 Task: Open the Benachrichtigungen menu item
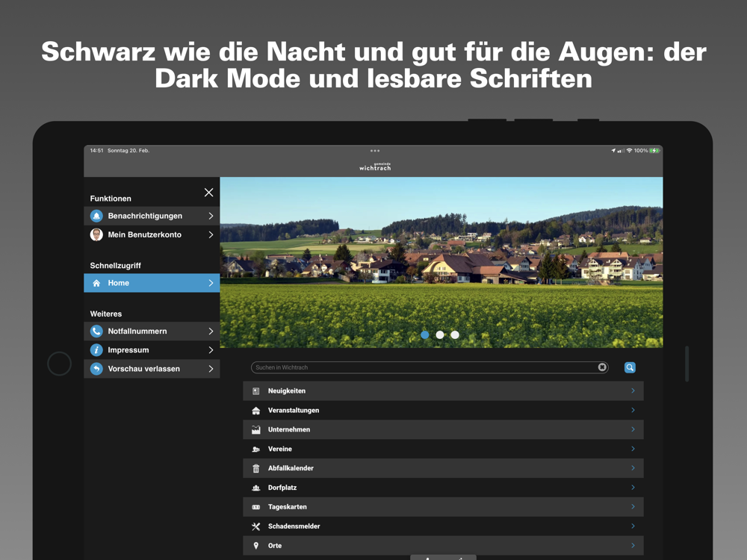tap(152, 216)
